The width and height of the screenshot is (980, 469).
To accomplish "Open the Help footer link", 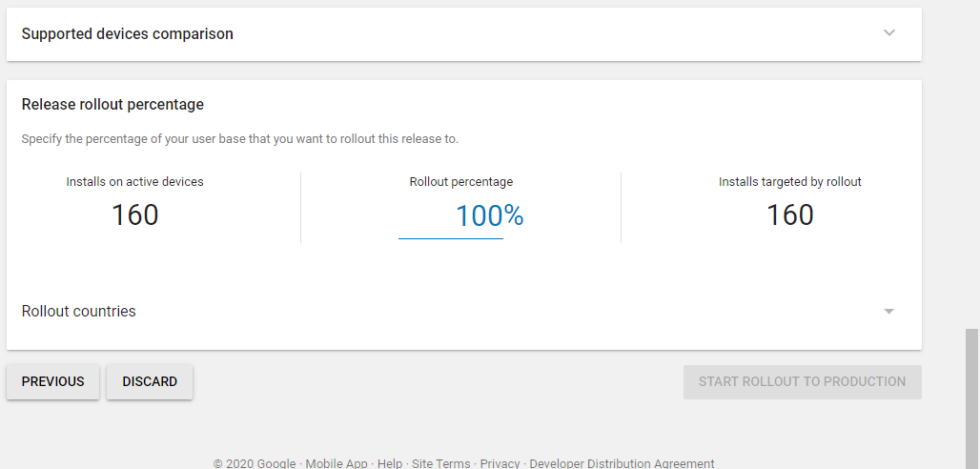I will click(390, 463).
